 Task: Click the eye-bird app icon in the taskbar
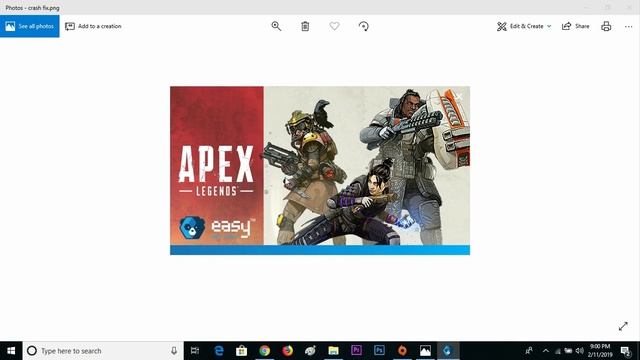(x=311, y=351)
